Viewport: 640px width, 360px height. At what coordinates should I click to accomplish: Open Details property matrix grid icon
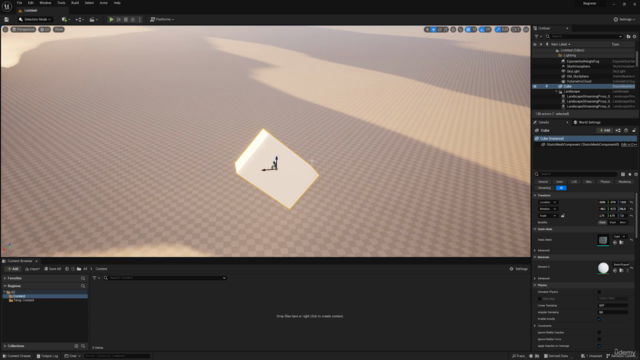[623, 174]
